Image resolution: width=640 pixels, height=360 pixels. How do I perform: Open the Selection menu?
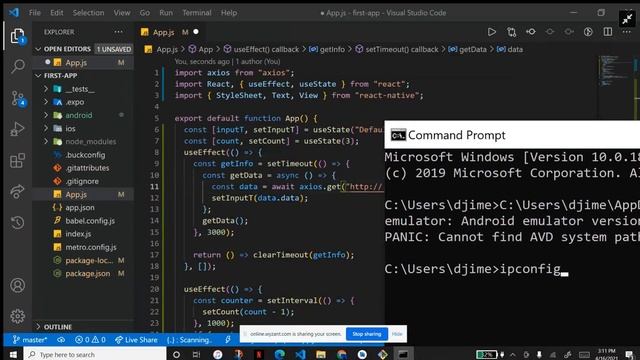tap(88, 13)
